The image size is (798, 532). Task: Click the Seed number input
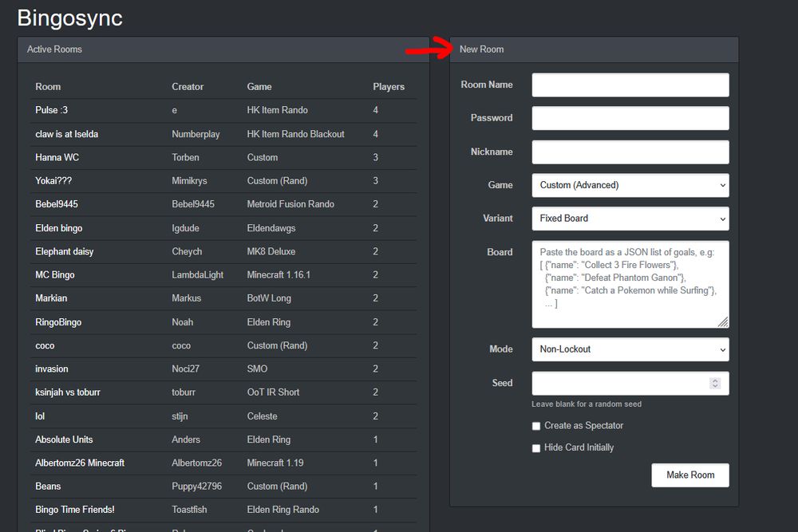point(622,383)
